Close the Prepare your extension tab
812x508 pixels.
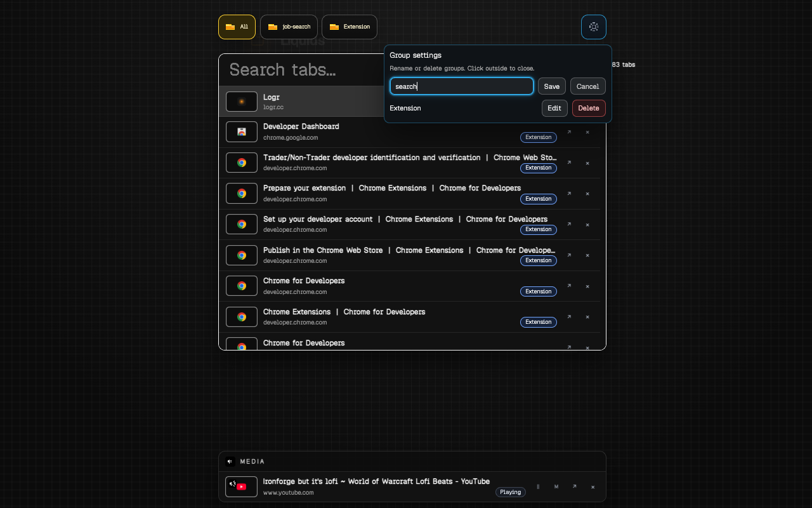pyautogui.click(x=587, y=194)
